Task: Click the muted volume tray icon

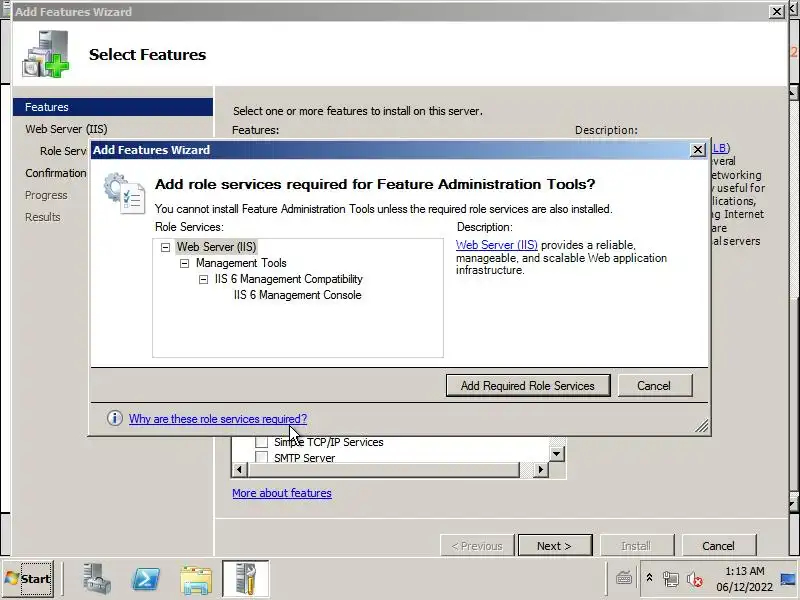Action: pyautogui.click(x=695, y=579)
